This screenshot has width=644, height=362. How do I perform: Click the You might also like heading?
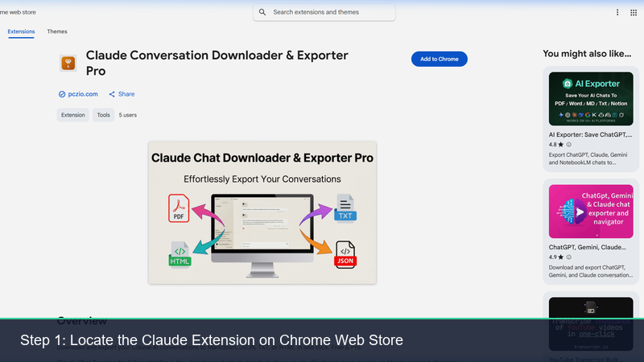pos(587,54)
